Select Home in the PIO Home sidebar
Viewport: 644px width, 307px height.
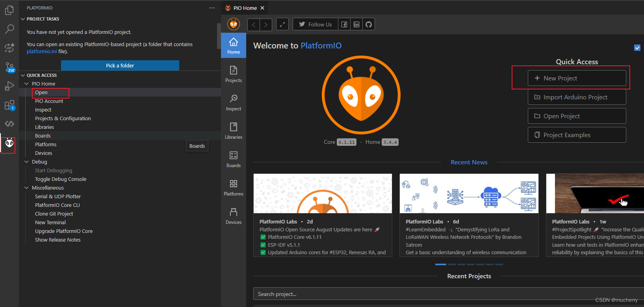234,45
